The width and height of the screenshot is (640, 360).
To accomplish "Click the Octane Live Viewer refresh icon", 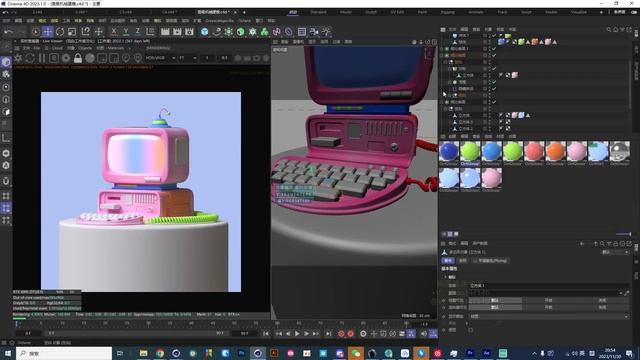I will [x=30, y=58].
